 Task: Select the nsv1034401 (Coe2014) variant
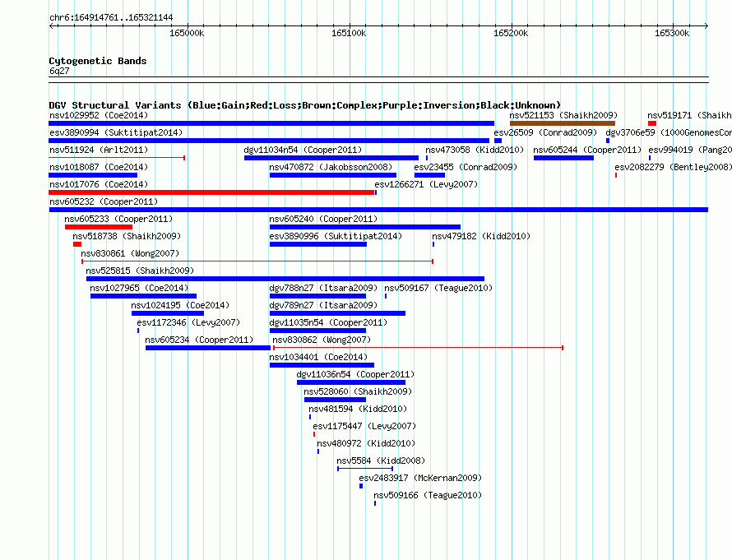tap(318, 357)
